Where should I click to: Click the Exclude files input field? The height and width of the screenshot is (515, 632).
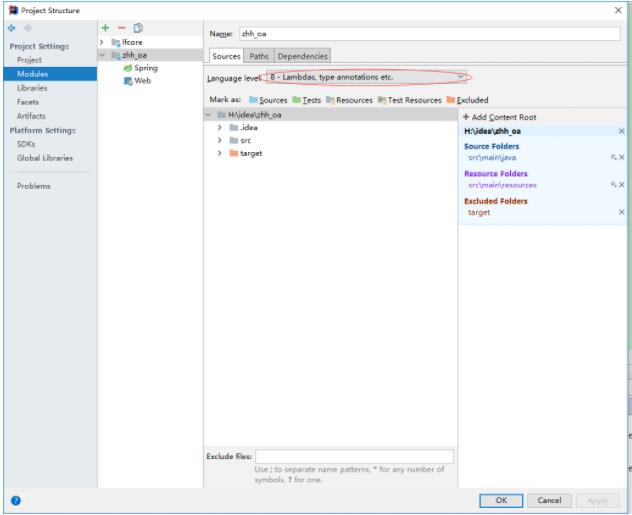click(x=354, y=457)
